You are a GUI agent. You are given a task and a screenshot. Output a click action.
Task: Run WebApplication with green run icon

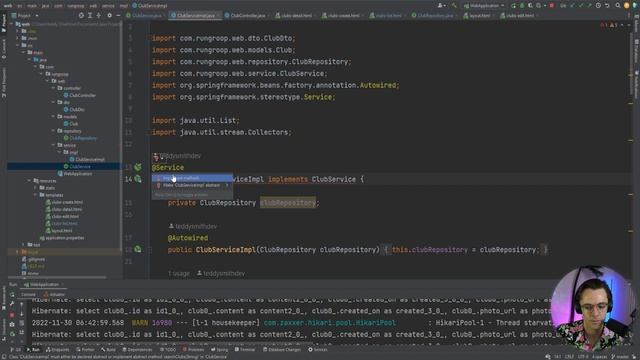point(513,6)
